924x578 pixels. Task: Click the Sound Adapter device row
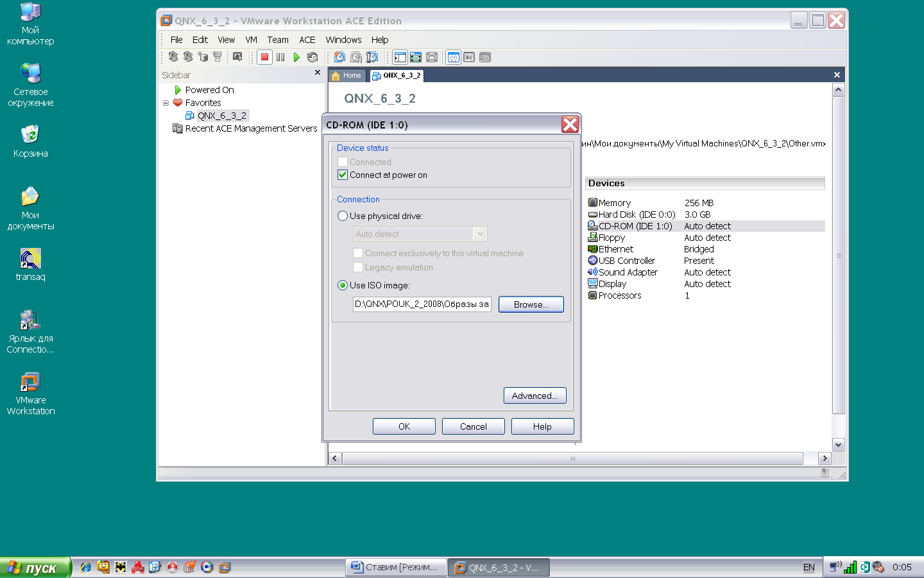click(706, 272)
